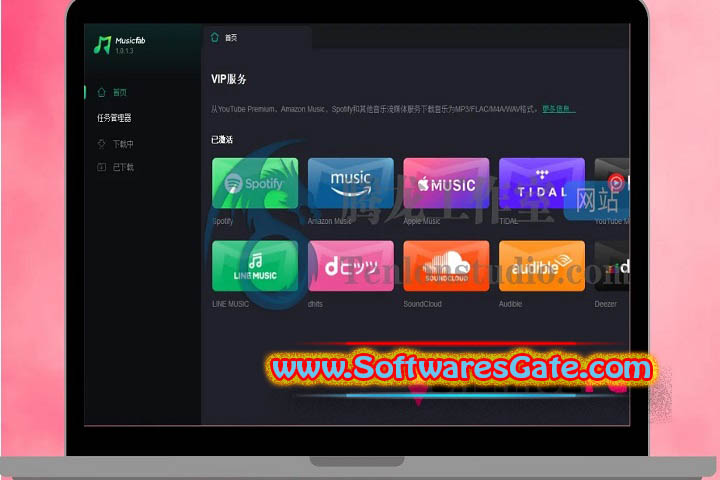Click the SoundCloud label under the card
Image resolution: width=720 pixels, height=480 pixels.
coord(422,304)
